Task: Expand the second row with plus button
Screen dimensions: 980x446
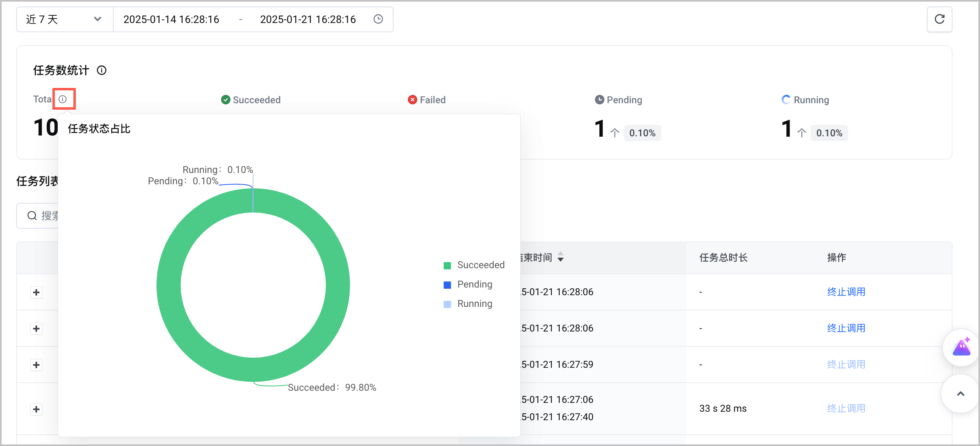Action: pyautogui.click(x=36, y=329)
